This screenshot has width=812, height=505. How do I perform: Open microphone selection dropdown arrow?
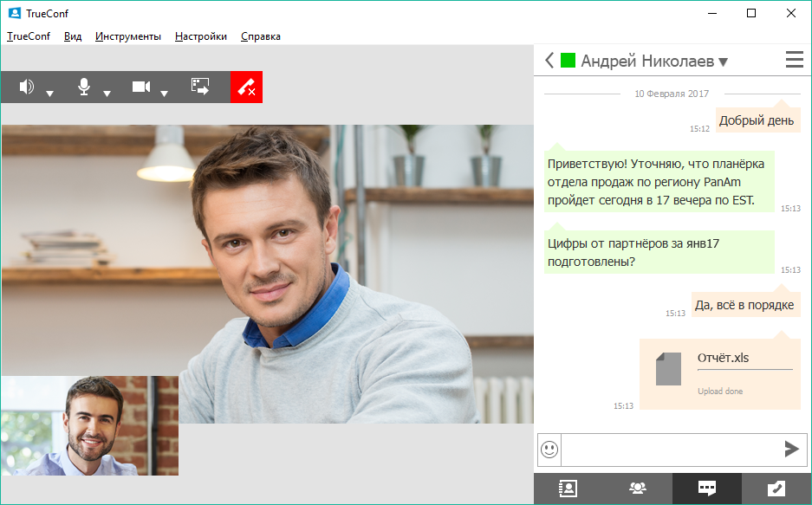pyautogui.click(x=106, y=92)
